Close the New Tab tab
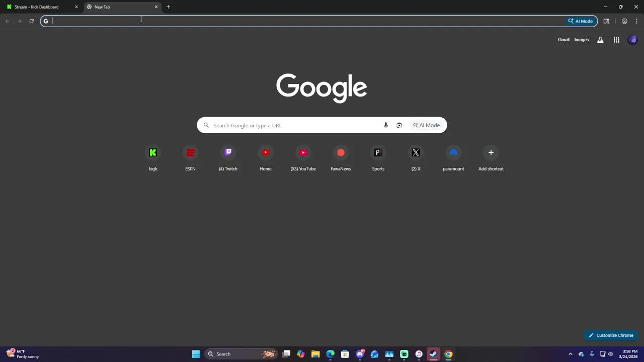This screenshot has width=644, height=362. point(156,7)
